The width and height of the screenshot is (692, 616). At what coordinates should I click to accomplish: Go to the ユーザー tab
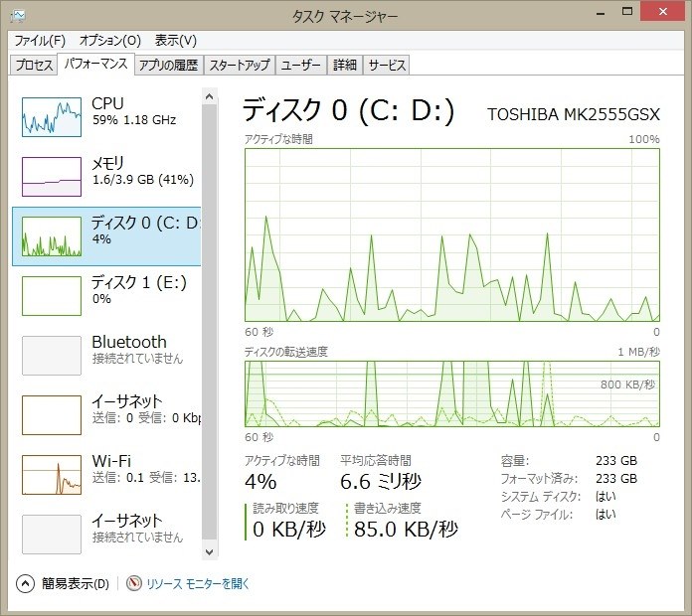(x=301, y=66)
